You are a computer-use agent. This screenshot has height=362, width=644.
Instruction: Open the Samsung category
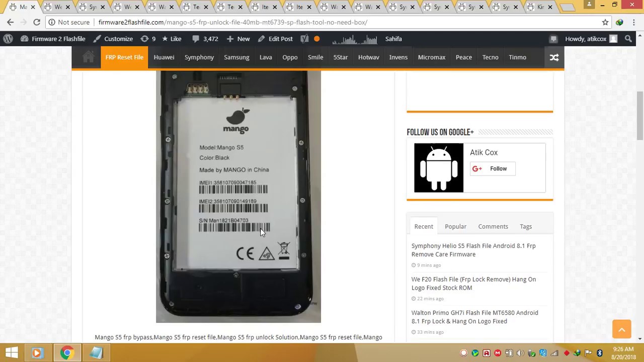pyautogui.click(x=236, y=57)
